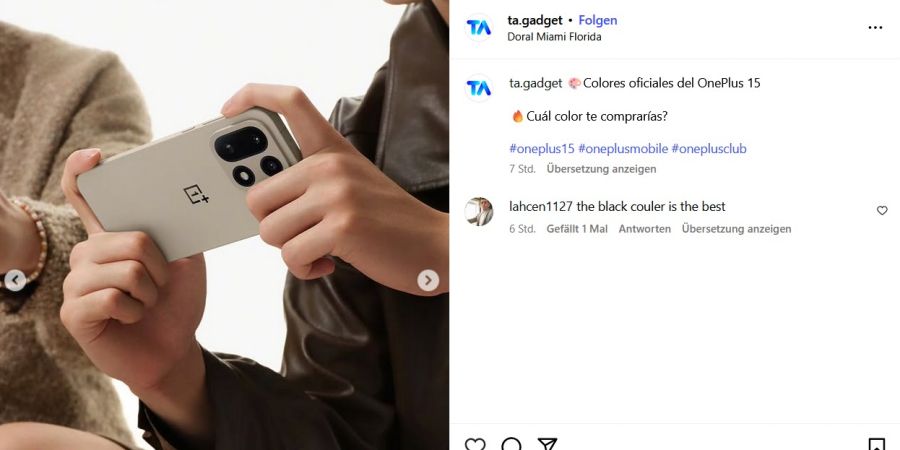The height and width of the screenshot is (450, 900).
Task: Open the lahcen1127 username link
Action: click(541, 206)
